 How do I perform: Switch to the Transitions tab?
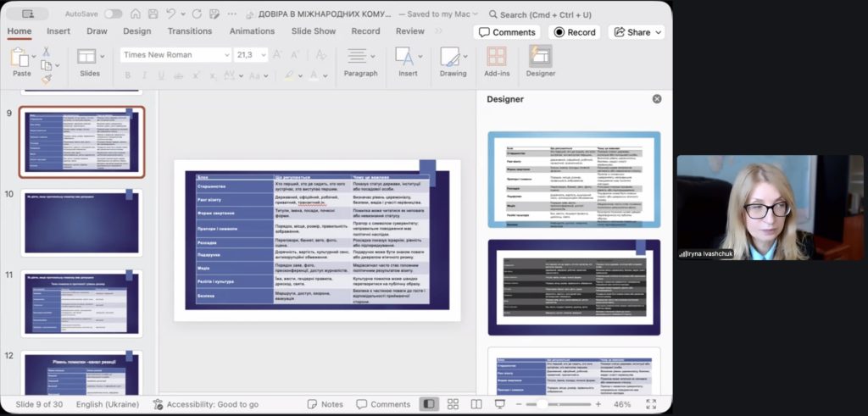coord(190,31)
